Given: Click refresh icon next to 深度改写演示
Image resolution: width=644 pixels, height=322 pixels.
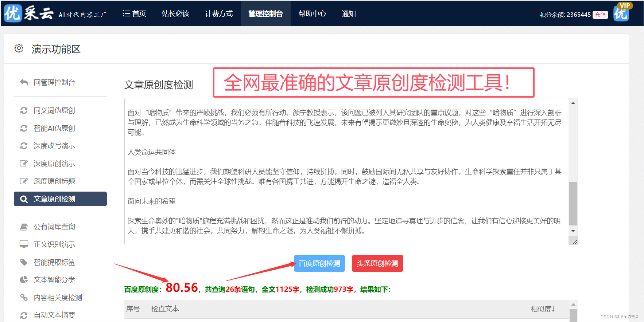Looking at the screenshot, I should 24,146.
